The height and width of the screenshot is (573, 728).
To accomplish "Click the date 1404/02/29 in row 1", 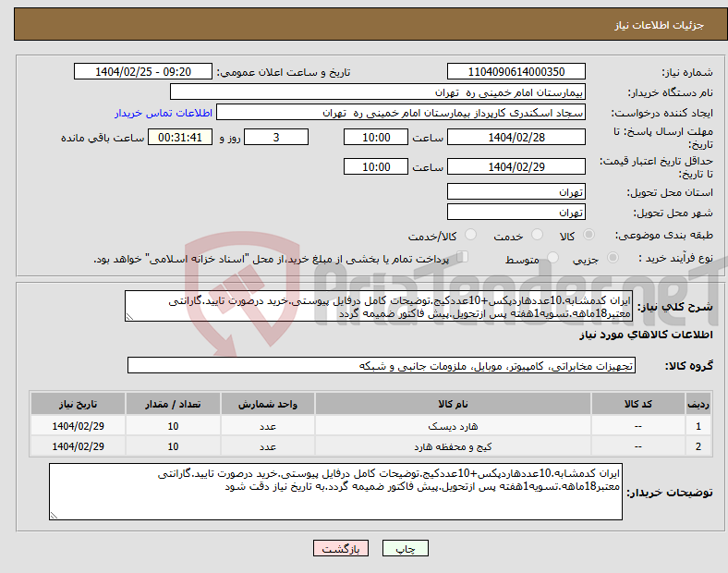I will (78, 426).
